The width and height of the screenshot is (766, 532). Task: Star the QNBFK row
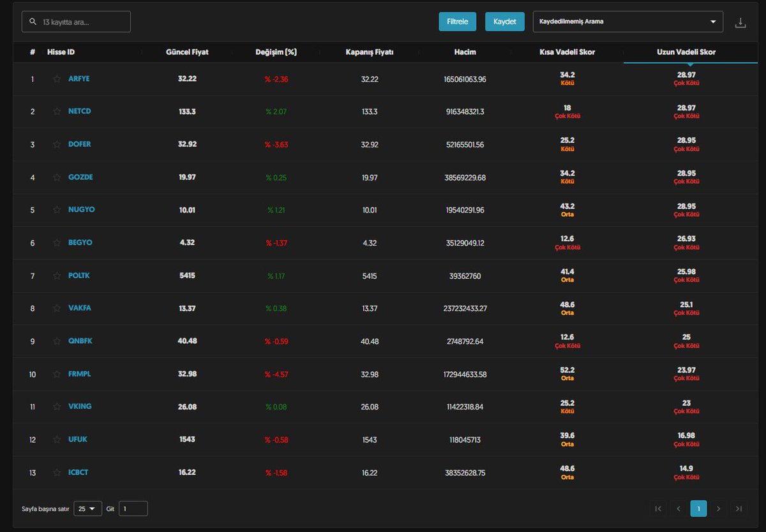point(57,341)
